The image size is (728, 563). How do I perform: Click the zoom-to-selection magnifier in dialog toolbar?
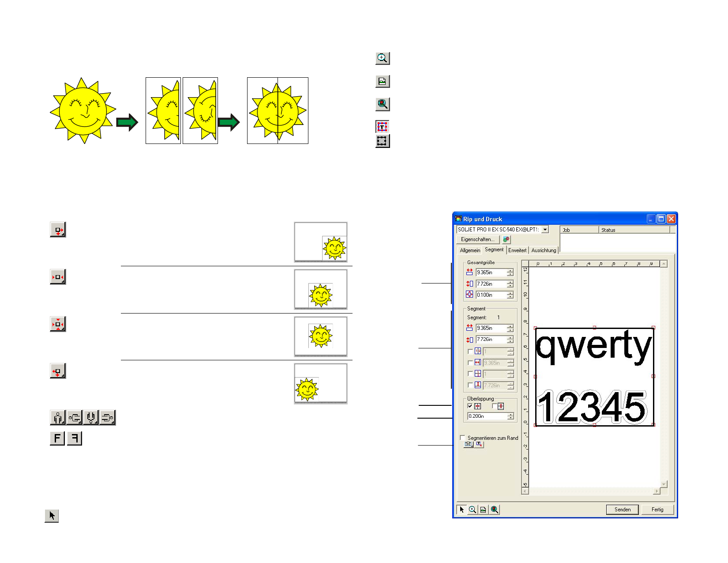[495, 510]
